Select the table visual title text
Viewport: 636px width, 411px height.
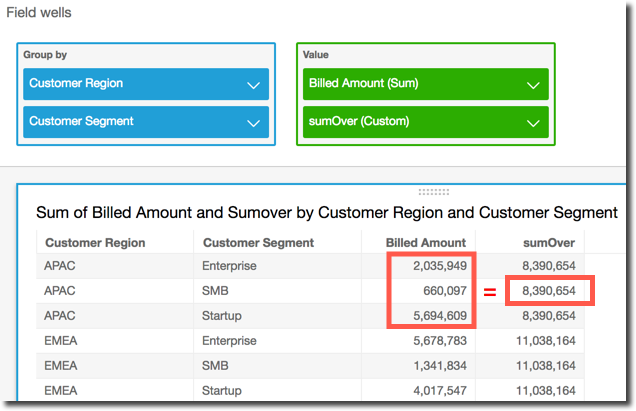(326, 212)
